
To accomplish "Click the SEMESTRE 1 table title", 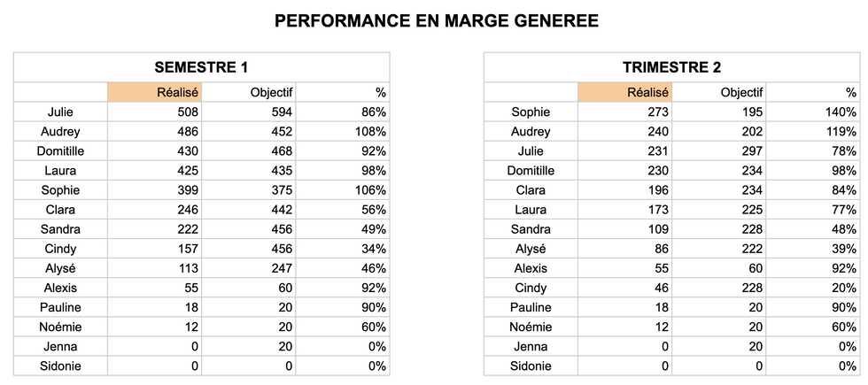I will coord(202,67).
